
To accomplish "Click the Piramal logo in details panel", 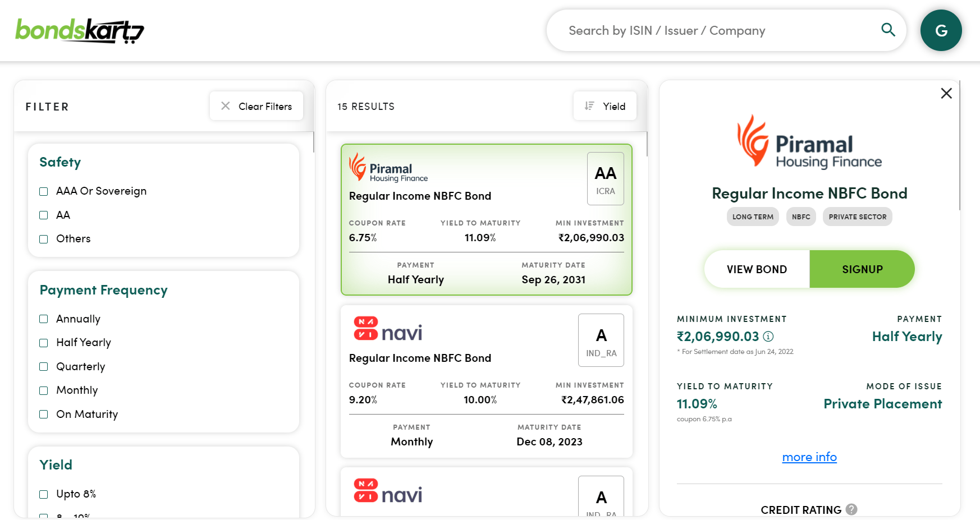I will 809,142.
